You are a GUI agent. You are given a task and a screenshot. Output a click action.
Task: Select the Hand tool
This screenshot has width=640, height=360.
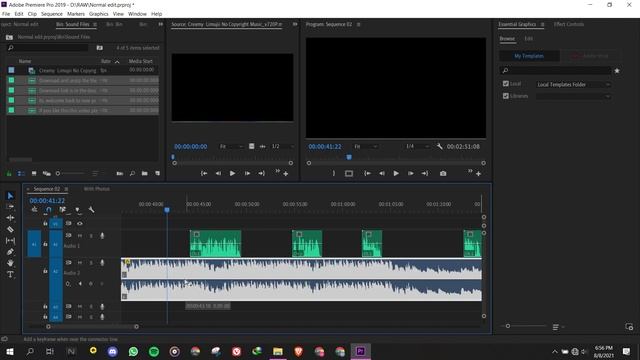[x=10, y=263]
